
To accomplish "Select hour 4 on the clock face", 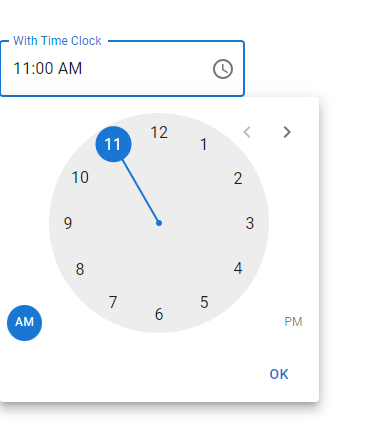I will point(238,268).
